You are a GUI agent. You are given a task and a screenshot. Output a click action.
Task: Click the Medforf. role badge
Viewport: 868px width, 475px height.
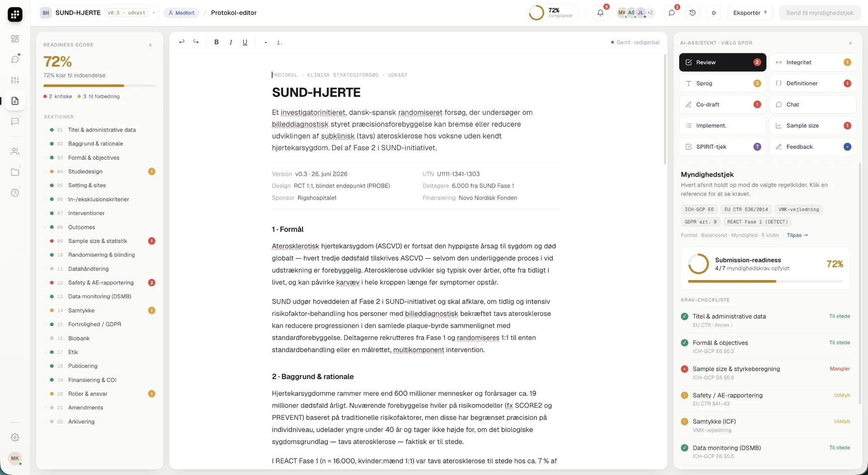(x=181, y=13)
